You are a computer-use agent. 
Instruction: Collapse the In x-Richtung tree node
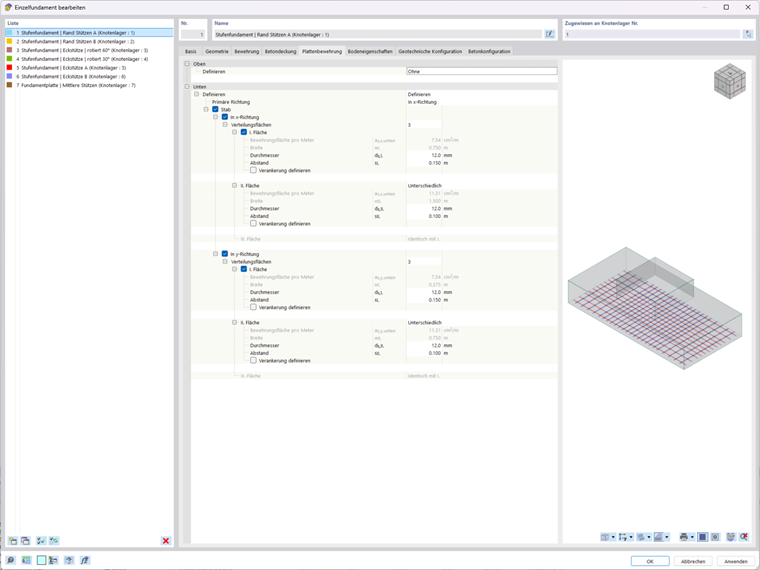click(x=216, y=117)
